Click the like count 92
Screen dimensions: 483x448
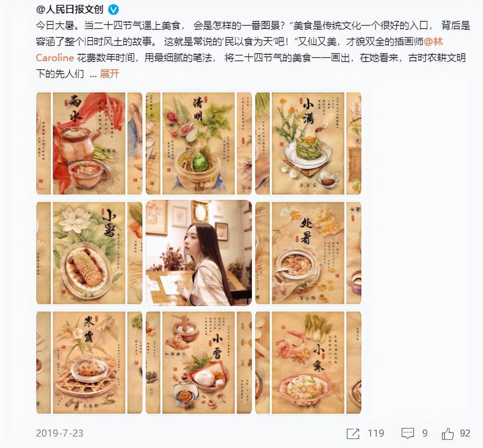tap(465, 433)
